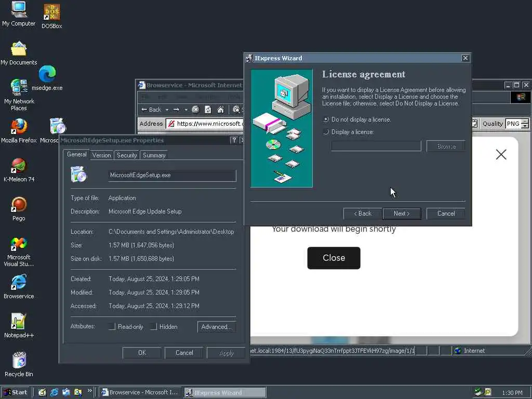Click the Internet Explorer address field
This screenshot has width=532, height=399.
click(205, 124)
